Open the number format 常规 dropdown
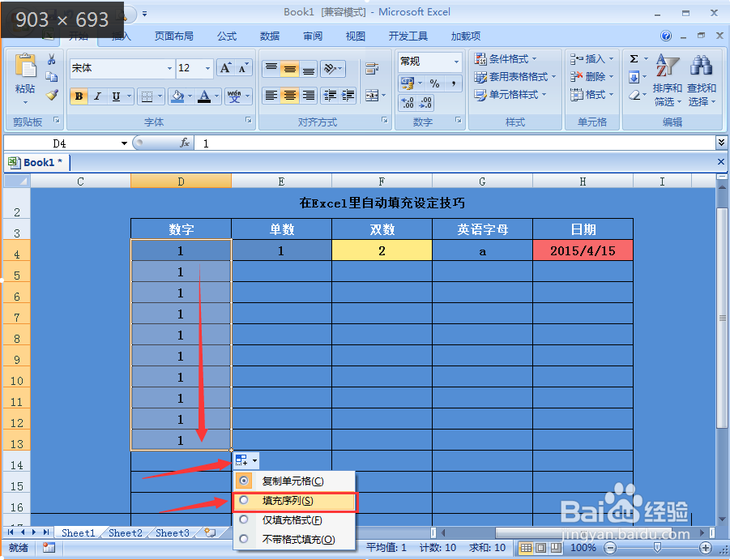730x560 pixels. [456, 62]
